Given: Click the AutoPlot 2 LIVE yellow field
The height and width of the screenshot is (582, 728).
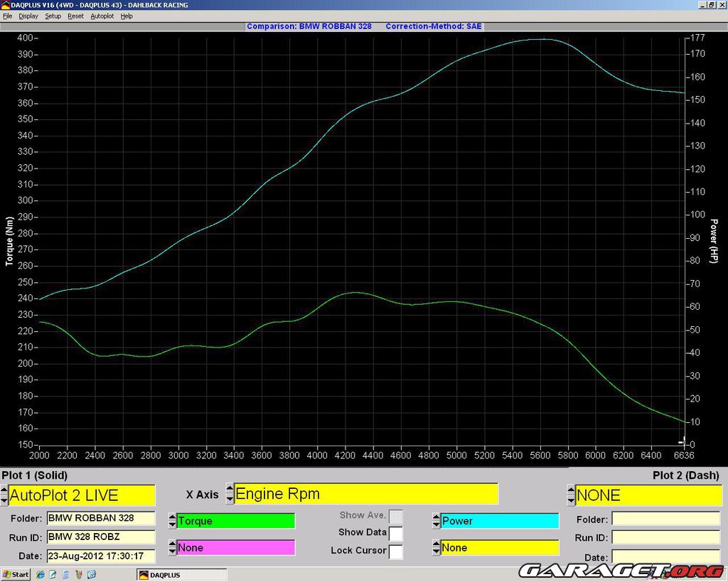Looking at the screenshot, I should click(82, 495).
